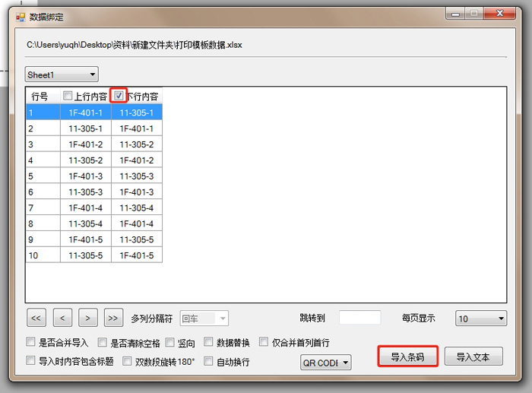The height and width of the screenshot is (393, 532).
Task: Jump to last page with >> button
Action: 113,318
